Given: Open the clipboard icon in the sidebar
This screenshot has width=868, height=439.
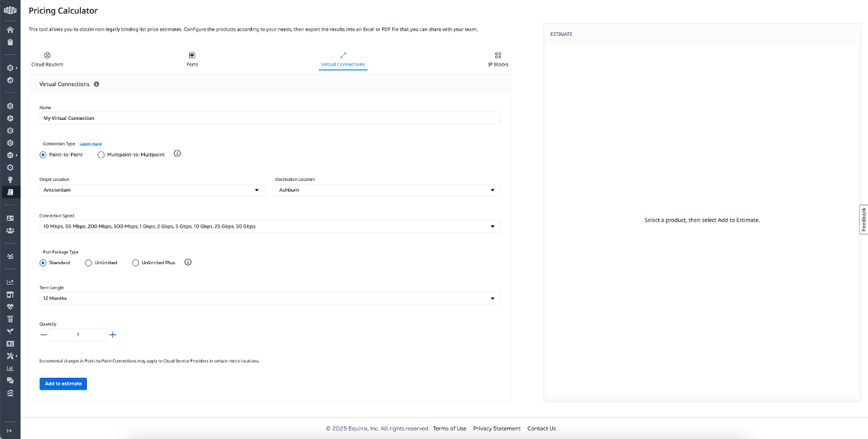Looking at the screenshot, I should pos(10,42).
